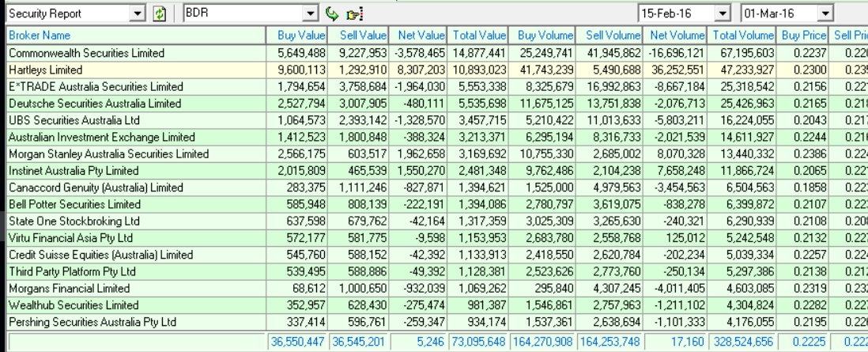
Task: Sort by Net Volume column header
Action: [x=675, y=36]
